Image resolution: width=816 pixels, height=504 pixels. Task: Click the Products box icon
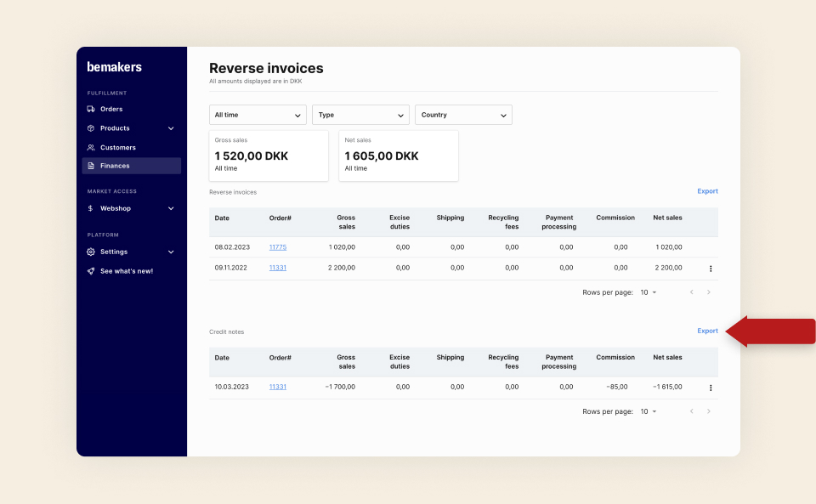(91, 128)
